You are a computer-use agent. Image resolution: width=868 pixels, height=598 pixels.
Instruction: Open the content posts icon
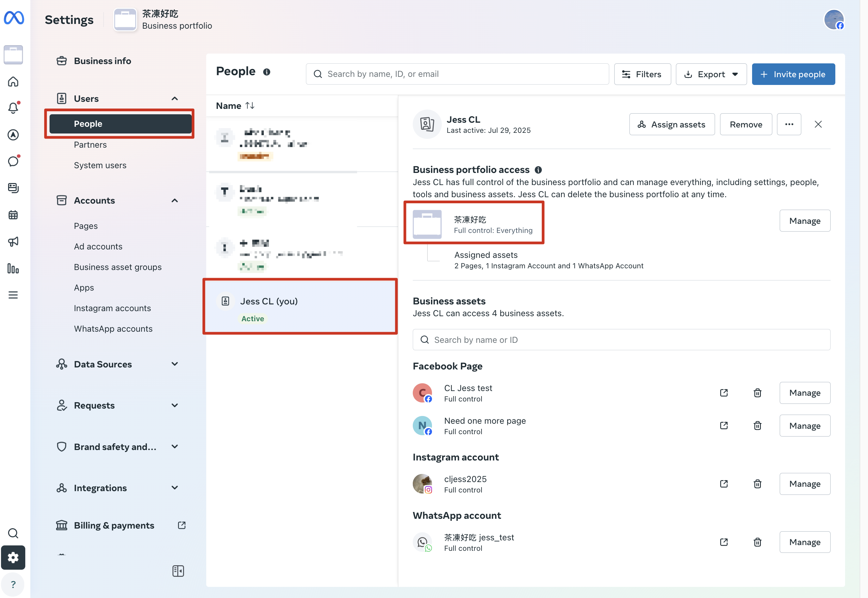click(13, 188)
